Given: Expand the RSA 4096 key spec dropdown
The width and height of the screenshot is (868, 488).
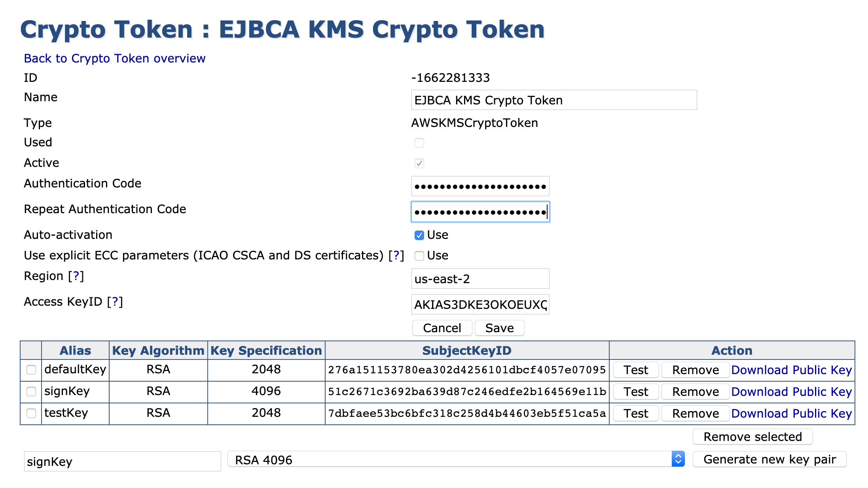Looking at the screenshot, I should (x=456, y=460).
